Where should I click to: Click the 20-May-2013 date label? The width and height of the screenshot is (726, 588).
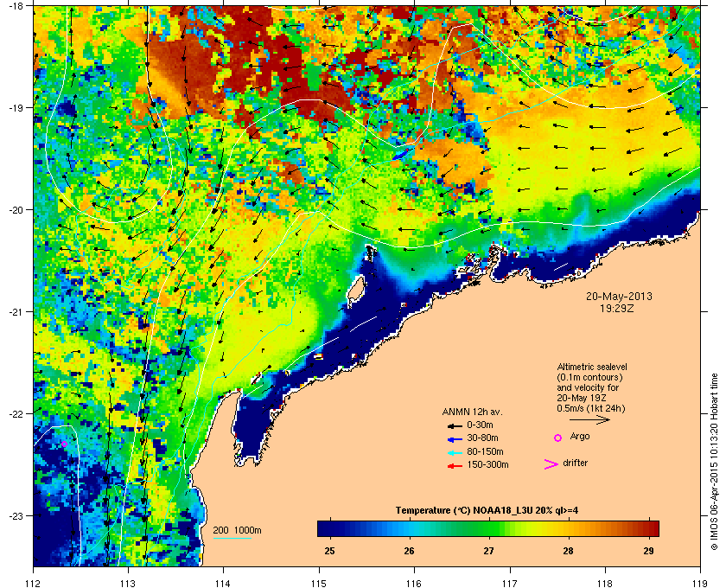coord(619,296)
